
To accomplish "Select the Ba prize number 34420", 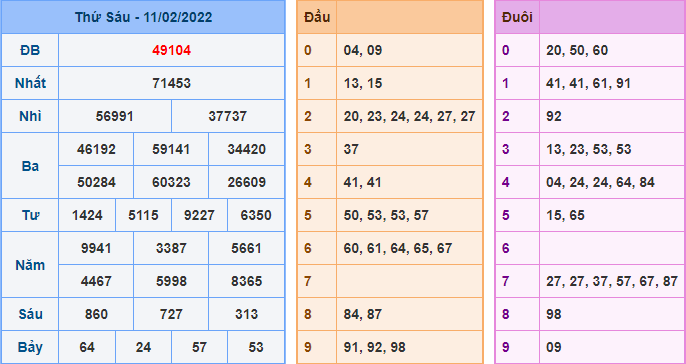I will point(246,149).
